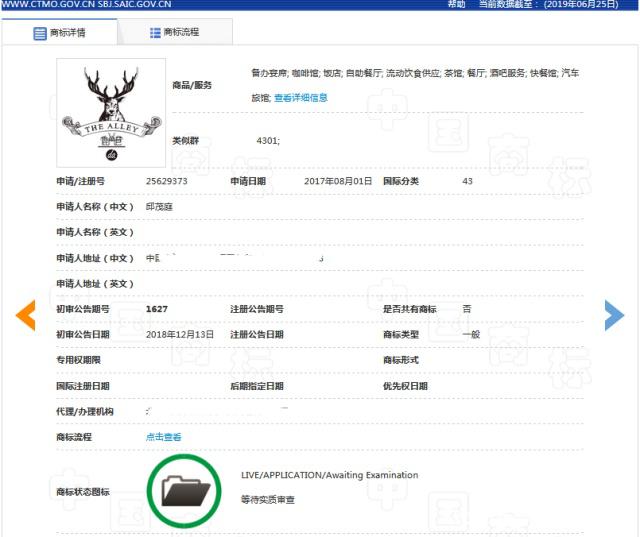640x537 pixels.
Task: Click the 专用权期限 label
Action: (x=78, y=360)
